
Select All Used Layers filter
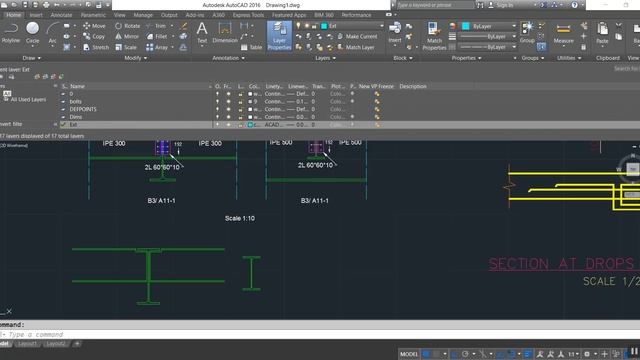point(25,99)
